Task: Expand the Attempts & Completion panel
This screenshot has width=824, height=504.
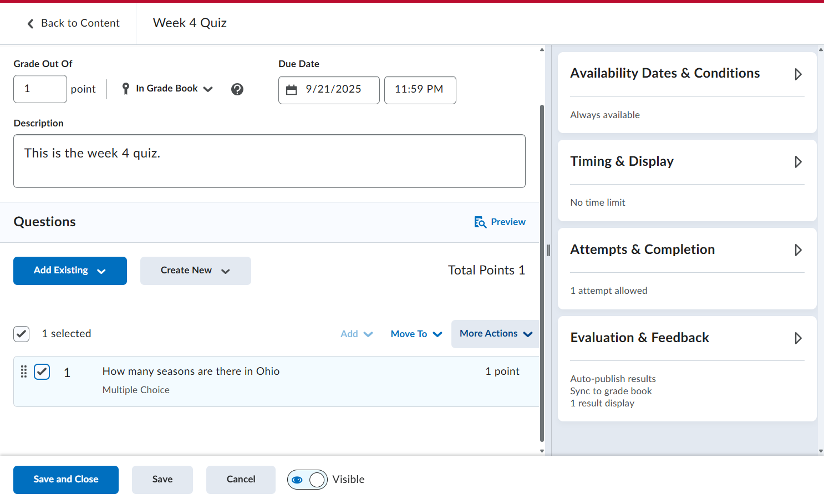Action: 798,250
